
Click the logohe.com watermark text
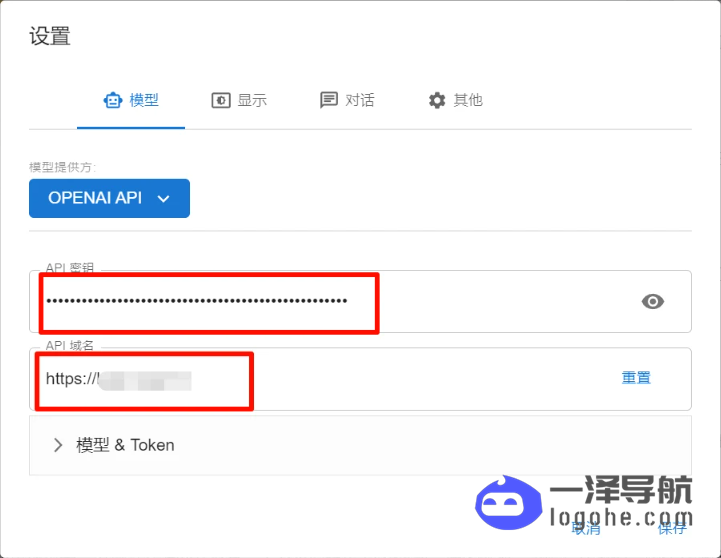click(620, 517)
